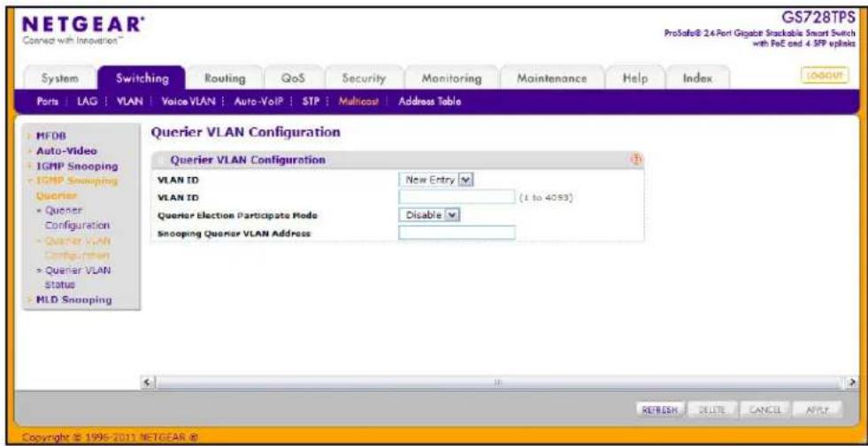This screenshot has height=446, width=868.
Task: Open Querier VLAN Status link
Action: pyautogui.click(x=78, y=277)
